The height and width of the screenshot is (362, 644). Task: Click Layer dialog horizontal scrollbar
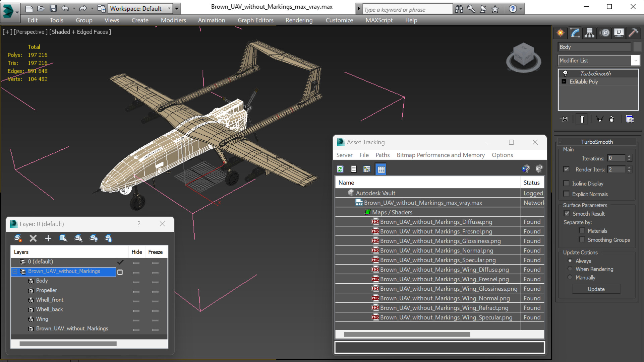click(x=68, y=344)
